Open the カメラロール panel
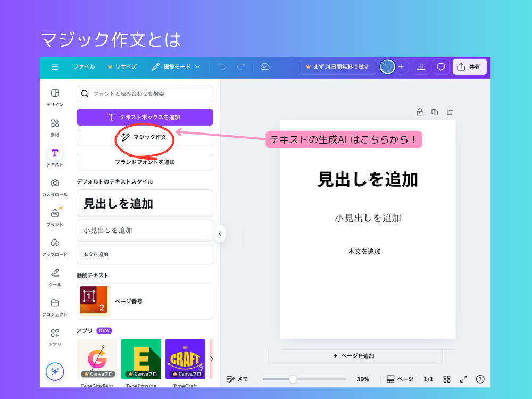 (54, 186)
